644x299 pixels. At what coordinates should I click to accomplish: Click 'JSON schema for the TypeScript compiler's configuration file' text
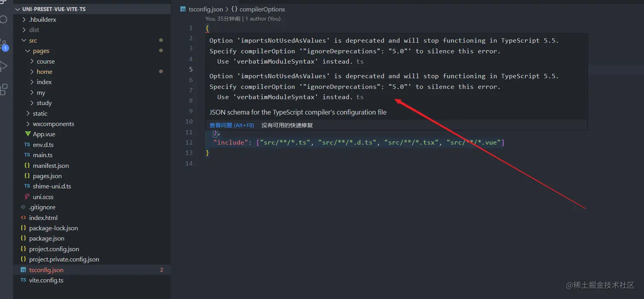click(x=298, y=112)
